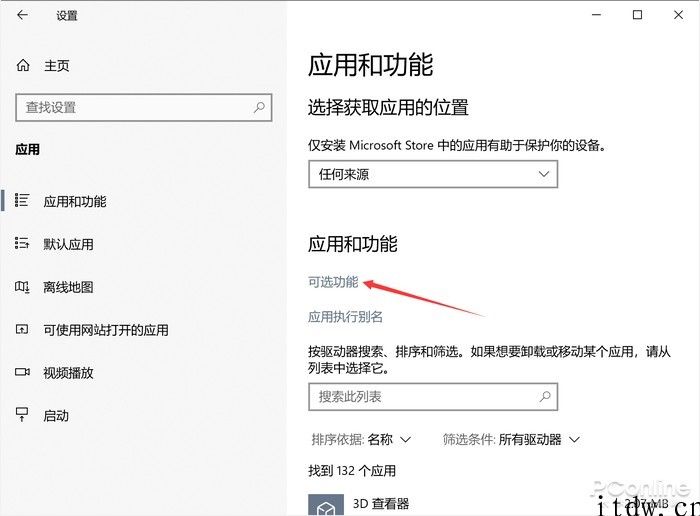700x516 pixels.
Task: Click the 离线地图 map icon
Action: (22, 287)
